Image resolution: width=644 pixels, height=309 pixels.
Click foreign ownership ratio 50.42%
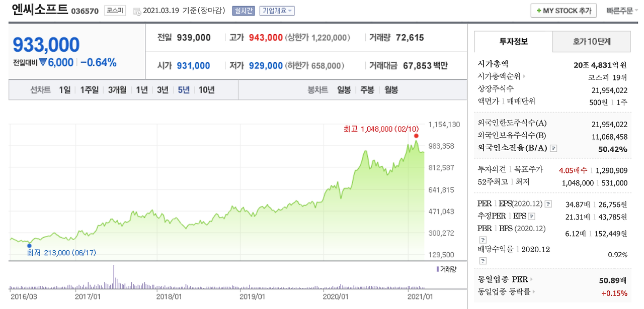point(612,149)
